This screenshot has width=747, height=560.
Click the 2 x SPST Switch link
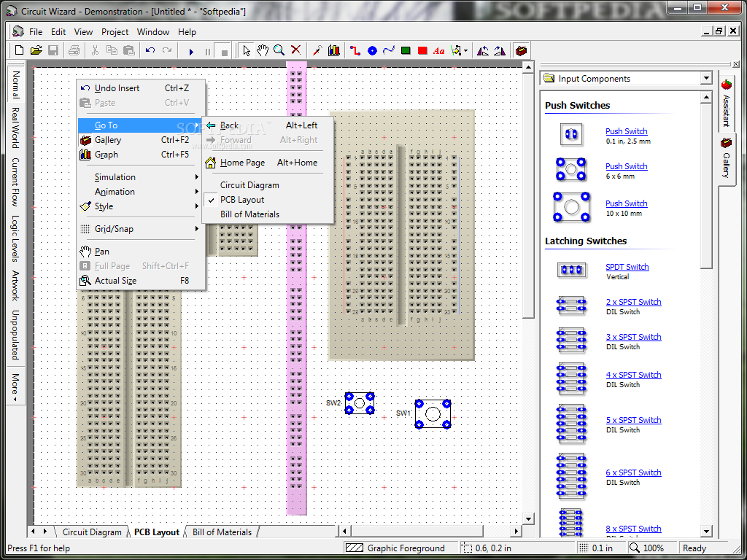click(634, 302)
